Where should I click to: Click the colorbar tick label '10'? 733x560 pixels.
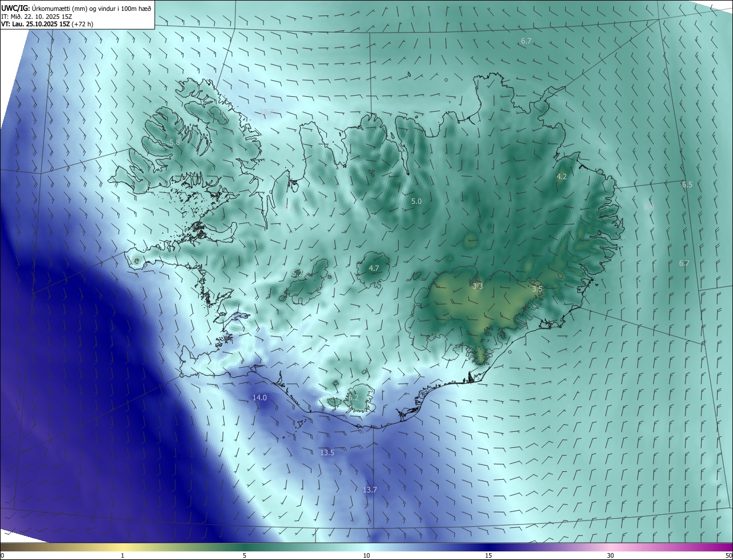(x=366, y=555)
